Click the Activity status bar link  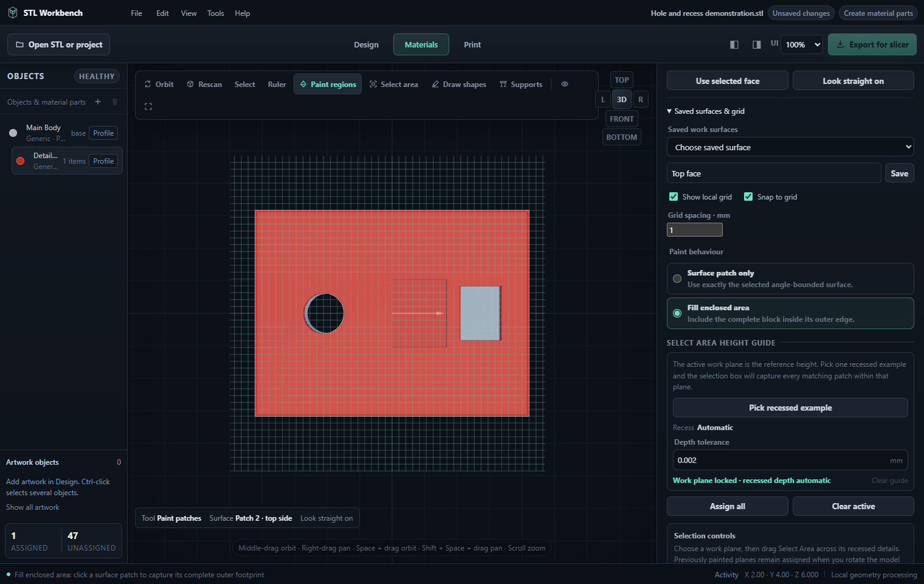(x=726, y=575)
